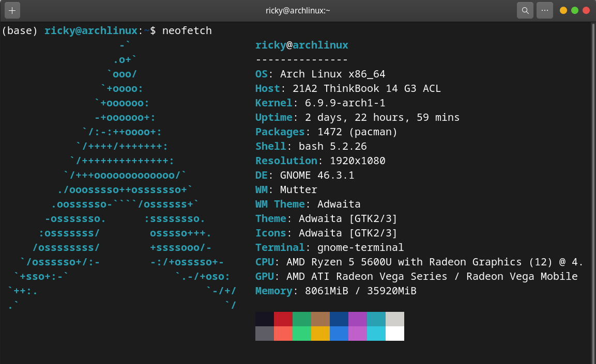596x364 pixels.
Task: Click the brown swatch in the neofetch palette
Action: point(320,318)
